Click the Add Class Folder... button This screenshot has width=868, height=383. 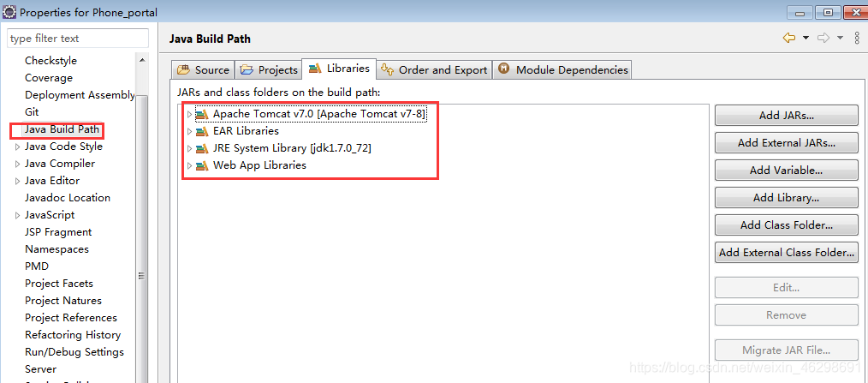click(786, 225)
